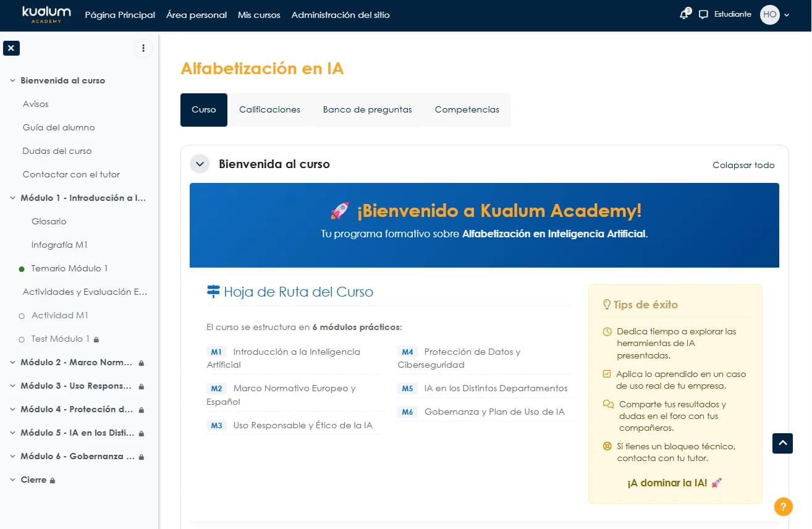Switch to the Calificaciones tab
Screen dimensions: 812x529
tap(269, 109)
